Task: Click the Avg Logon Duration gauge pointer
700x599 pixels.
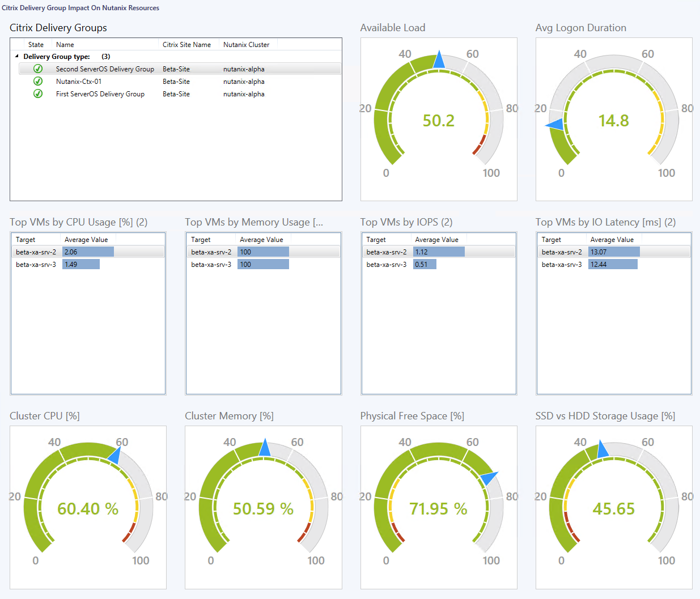Action: click(x=555, y=125)
